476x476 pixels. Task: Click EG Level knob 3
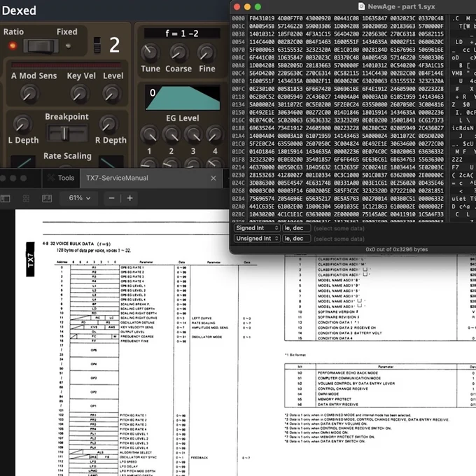pyautogui.click(x=193, y=134)
